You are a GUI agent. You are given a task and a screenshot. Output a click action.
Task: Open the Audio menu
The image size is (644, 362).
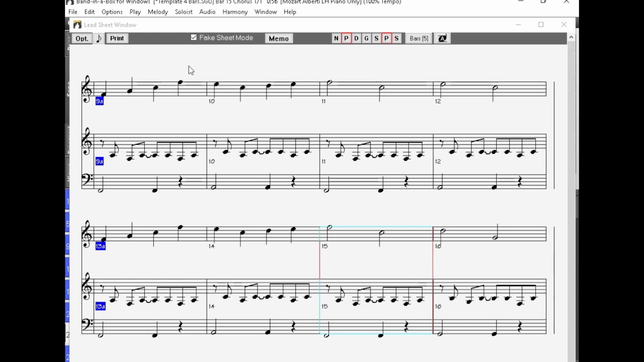tap(207, 12)
